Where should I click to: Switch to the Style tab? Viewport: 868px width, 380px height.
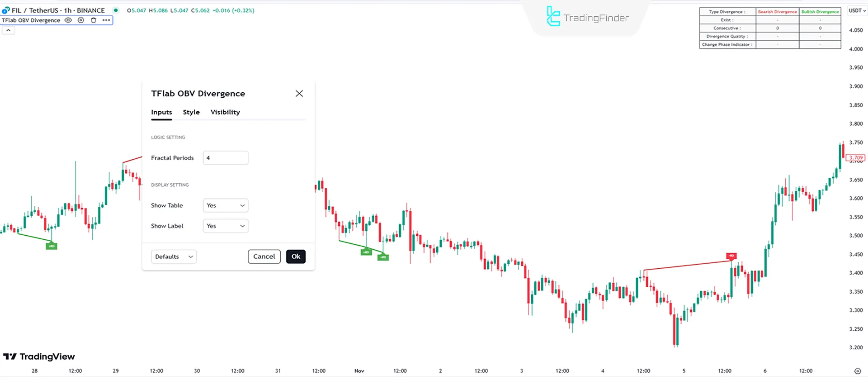[x=191, y=112]
